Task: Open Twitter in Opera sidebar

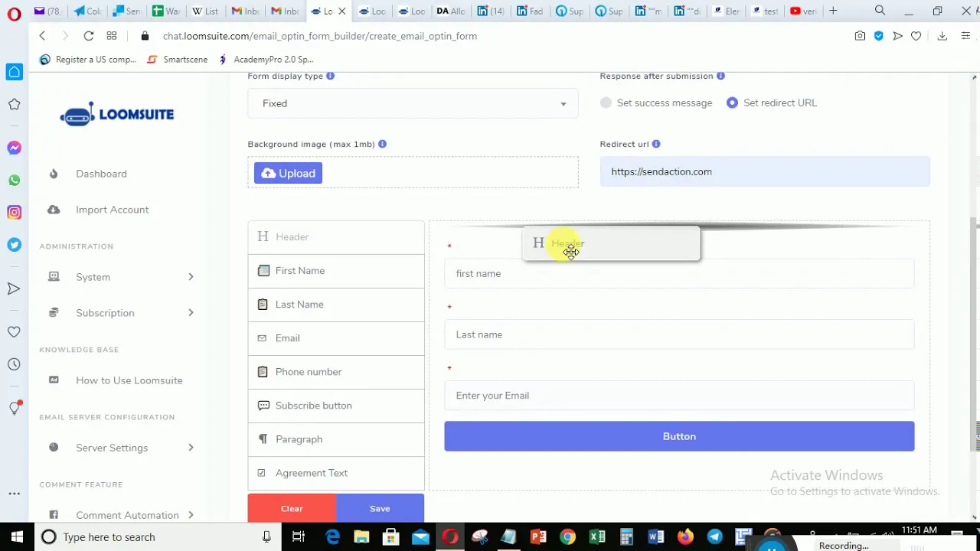Action: point(14,245)
